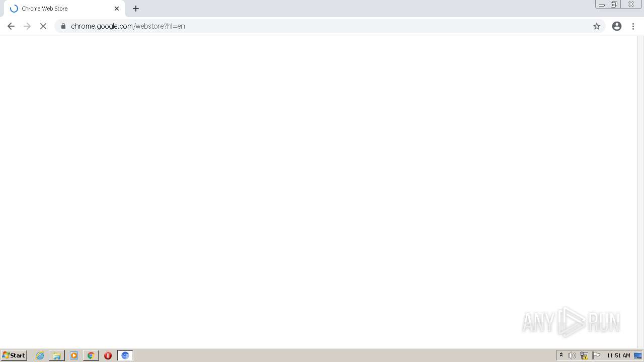644x362 pixels.
Task: View site information via the lock icon
Action: click(x=63, y=26)
